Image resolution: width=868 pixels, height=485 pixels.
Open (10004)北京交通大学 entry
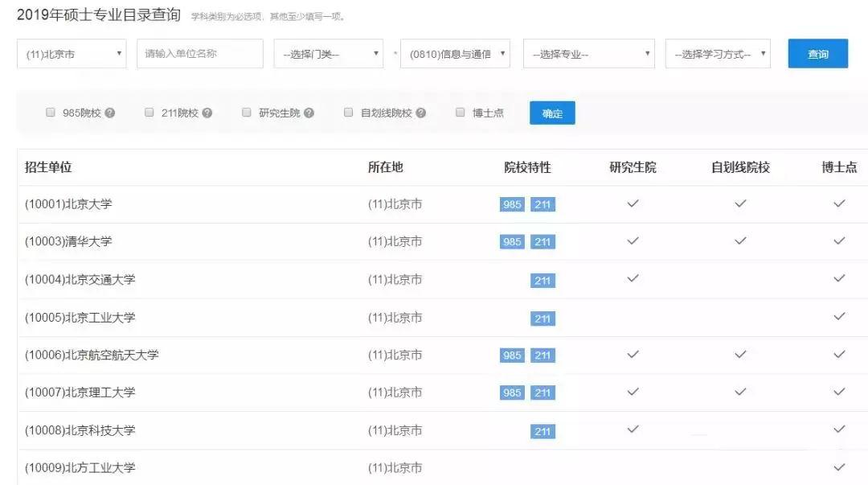(x=80, y=279)
